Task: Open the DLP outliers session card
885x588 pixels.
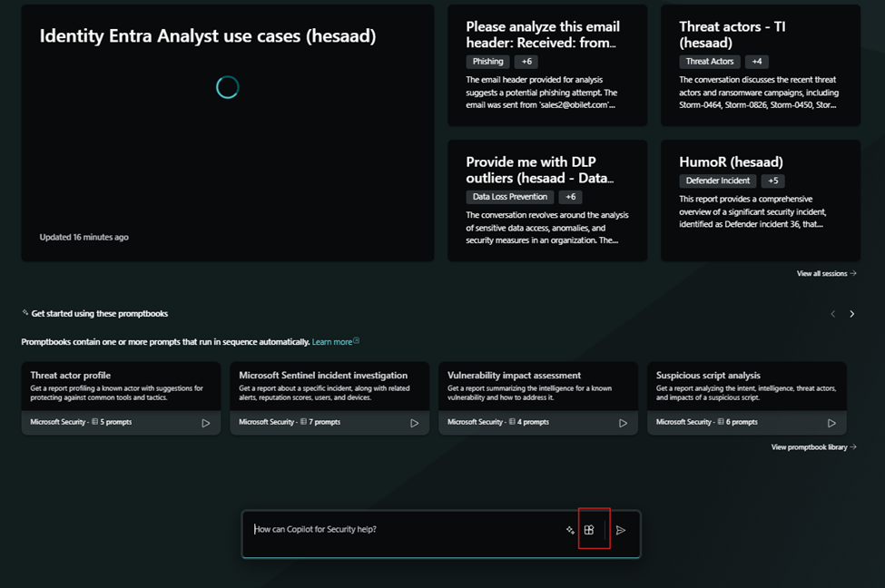Action: [547, 201]
